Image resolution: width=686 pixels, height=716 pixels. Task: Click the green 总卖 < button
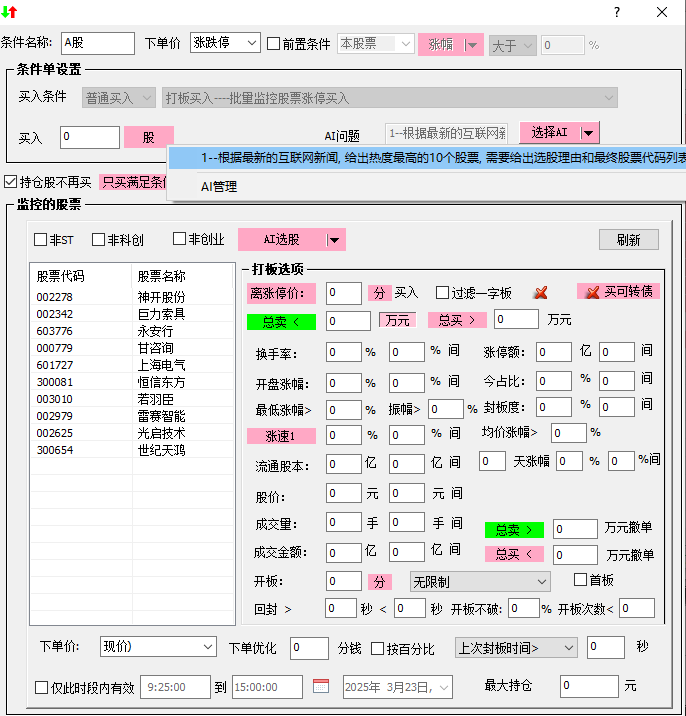(281, 321)
